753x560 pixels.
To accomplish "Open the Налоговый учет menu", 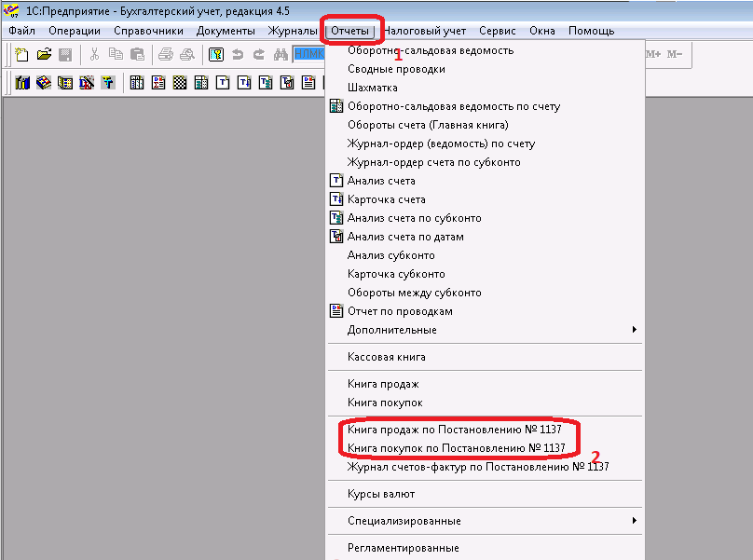I will pyautogui.click(x=425, y=31).
